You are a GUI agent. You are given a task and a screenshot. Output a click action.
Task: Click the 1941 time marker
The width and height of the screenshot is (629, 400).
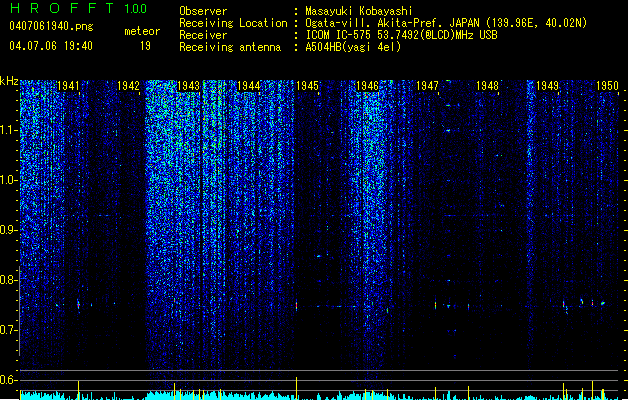(68, 86)
